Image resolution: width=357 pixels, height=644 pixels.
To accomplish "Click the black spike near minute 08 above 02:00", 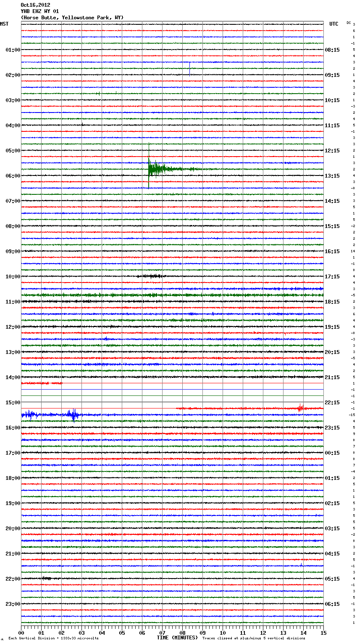I will click(x=189, y=68).
